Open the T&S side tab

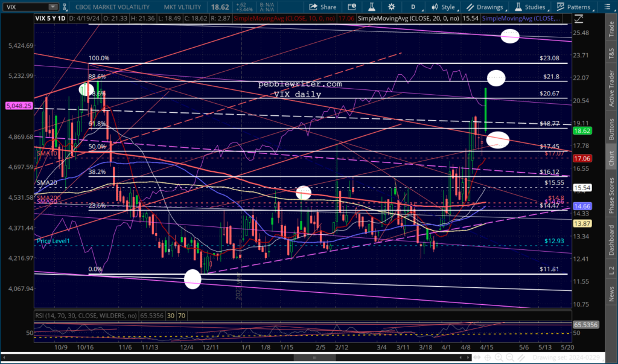[611, 53]
